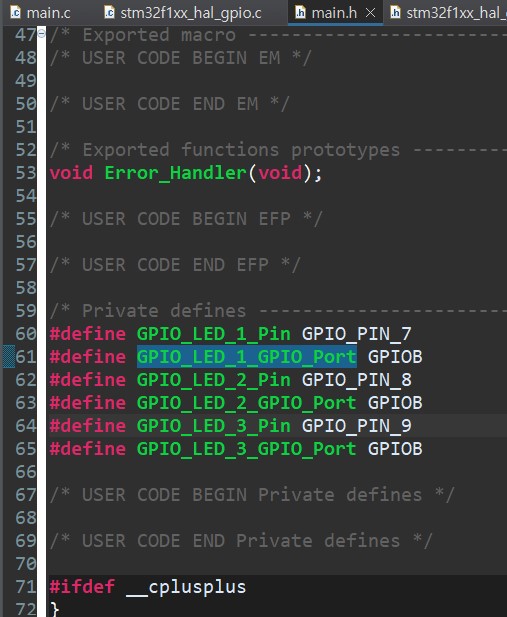Screen dimensions: 507x617
Task: Click line number 64 in the gutter
Action: 26,426
